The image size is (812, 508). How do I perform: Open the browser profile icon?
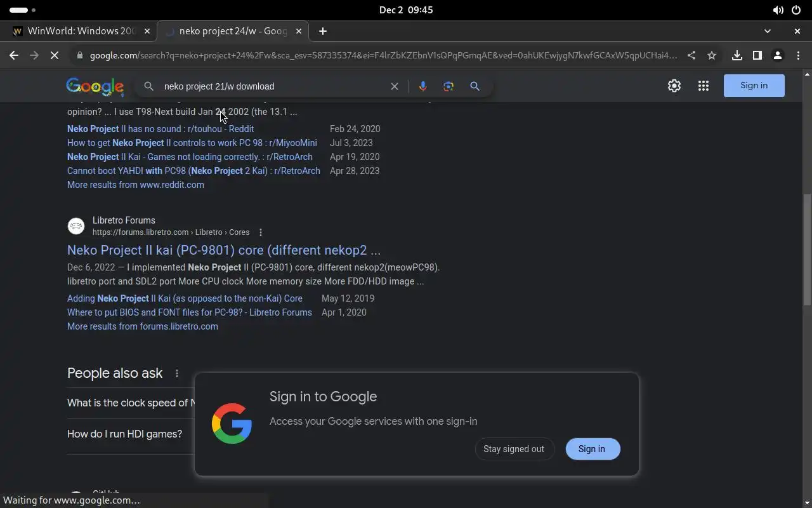(x=777, y=55)
